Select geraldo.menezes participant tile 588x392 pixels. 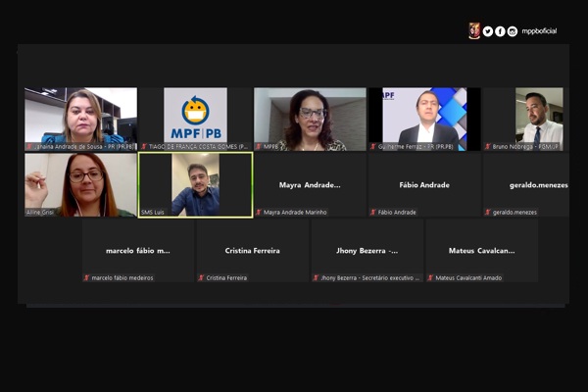pyautogui.click(x=525, y=185)
